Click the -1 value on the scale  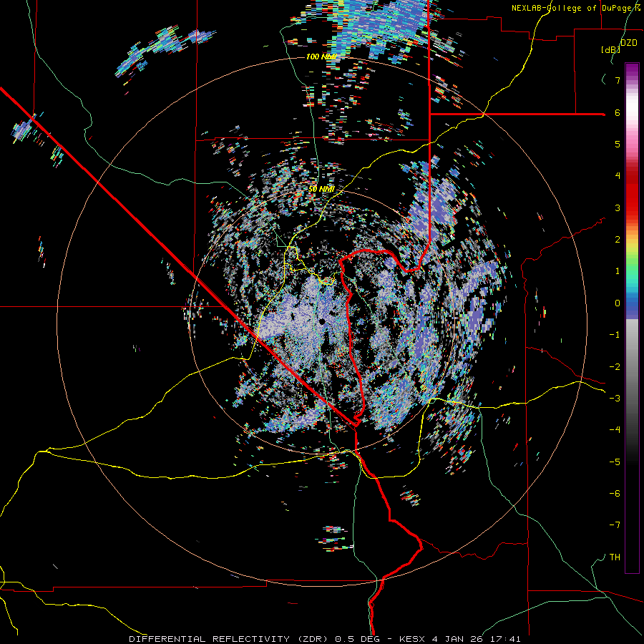615,335
